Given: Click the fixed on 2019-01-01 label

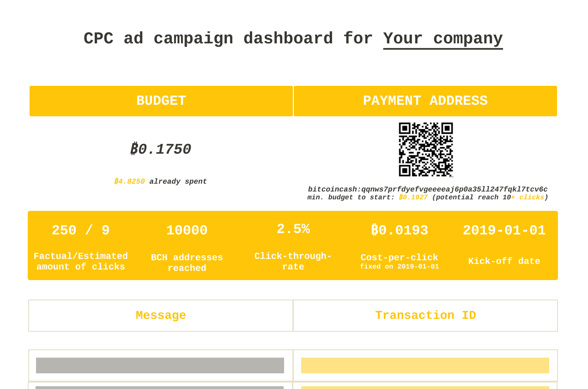Looking at the screenshot, I should [x=399, y=267].
